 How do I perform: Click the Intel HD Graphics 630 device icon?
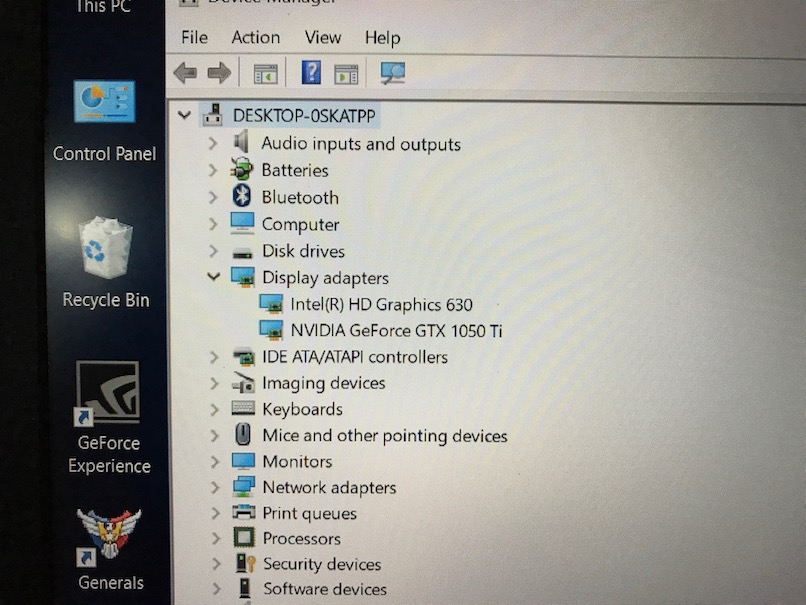click(271, 304)
